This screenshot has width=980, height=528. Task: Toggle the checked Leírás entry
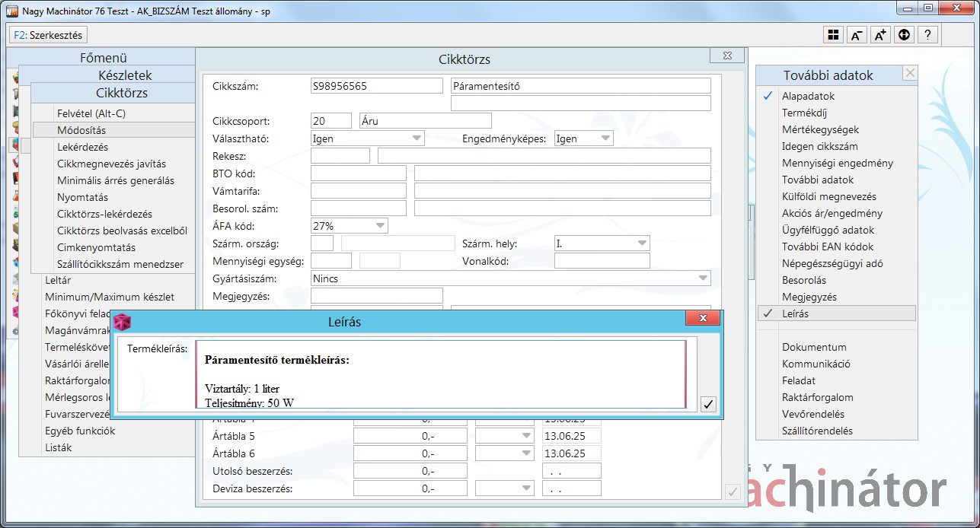[795, 313]
